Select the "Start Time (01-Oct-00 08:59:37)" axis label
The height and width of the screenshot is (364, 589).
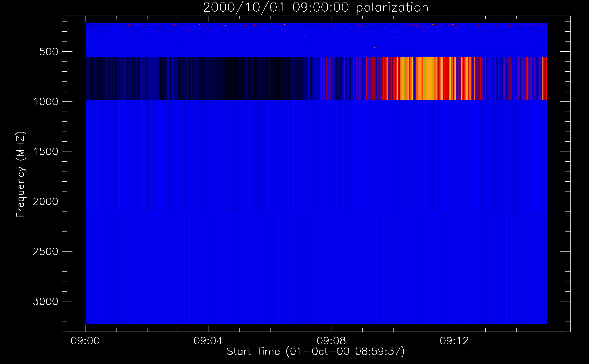pos(316,351)
